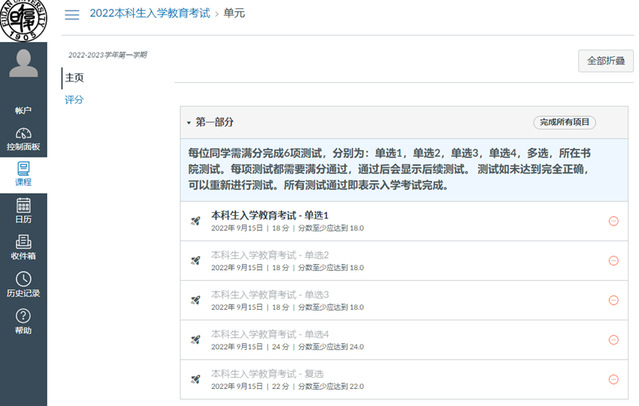
Task: Open the 日历 calendar icon
Action: (x=23, y=211)
